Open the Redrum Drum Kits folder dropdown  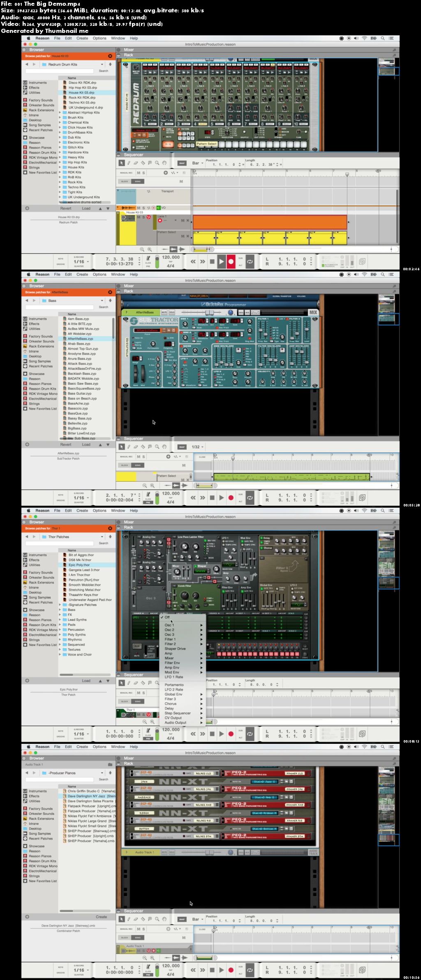coord(102,64)
